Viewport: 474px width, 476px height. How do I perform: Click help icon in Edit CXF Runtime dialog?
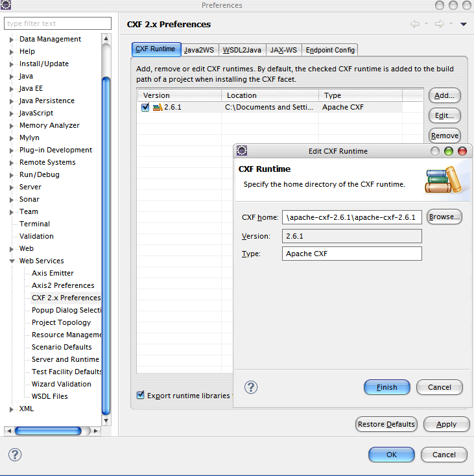[251, 387]
